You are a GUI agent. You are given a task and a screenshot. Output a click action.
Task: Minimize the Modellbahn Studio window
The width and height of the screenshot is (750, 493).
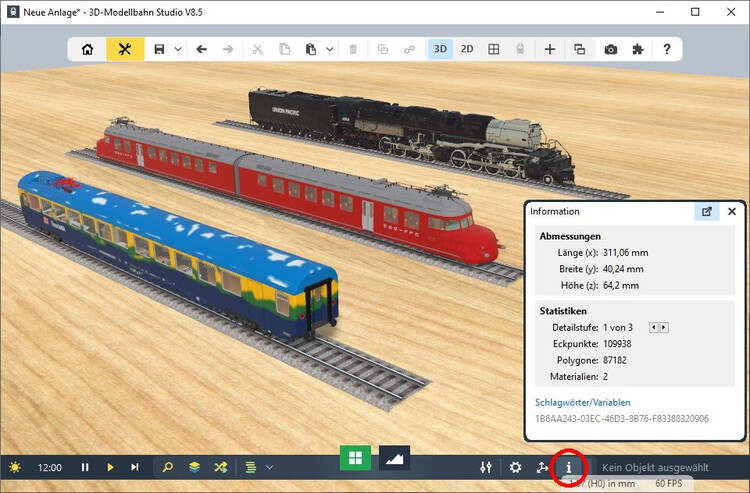pyautogui.click(x=660, y=12)
